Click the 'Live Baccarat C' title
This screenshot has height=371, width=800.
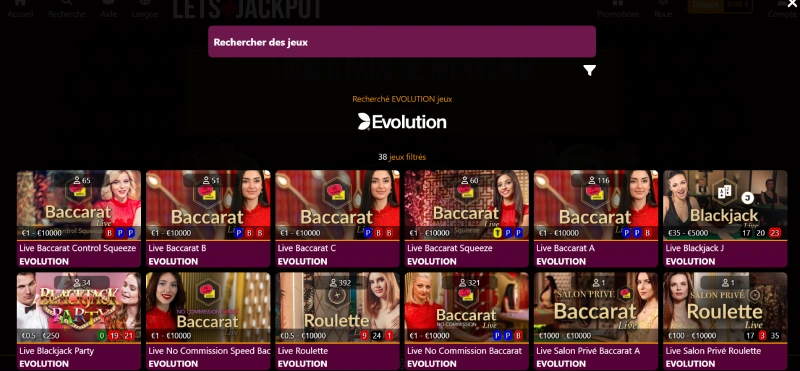307,249
